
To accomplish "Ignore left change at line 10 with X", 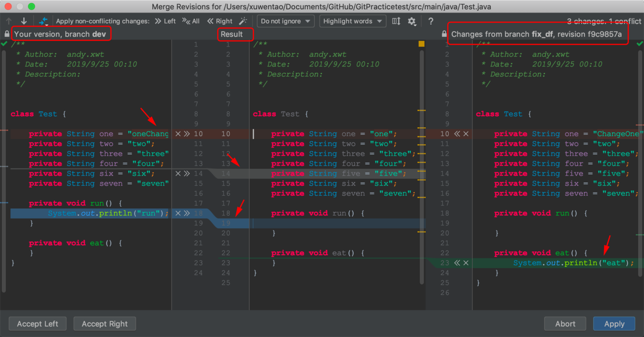I will 178,134.
